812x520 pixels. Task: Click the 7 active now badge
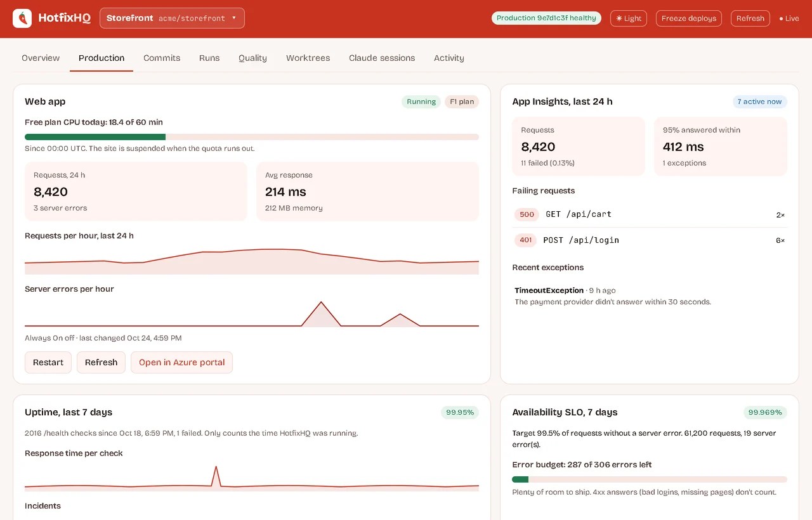pos(759,101)
